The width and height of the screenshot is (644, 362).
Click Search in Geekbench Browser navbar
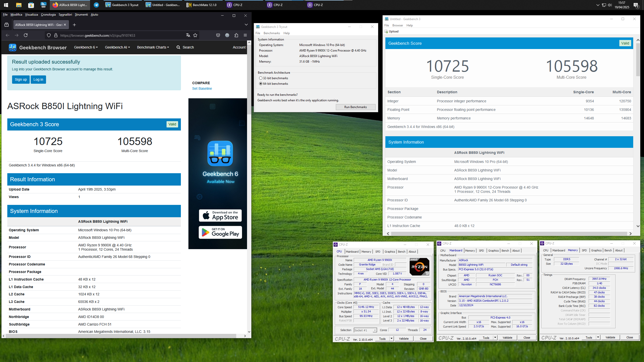(x=185, y=47)
